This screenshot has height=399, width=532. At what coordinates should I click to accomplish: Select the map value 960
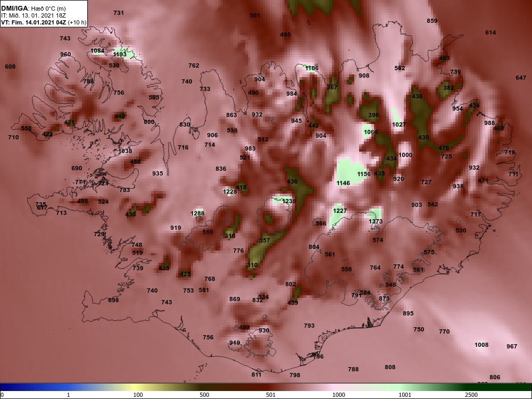pos(65,54)
